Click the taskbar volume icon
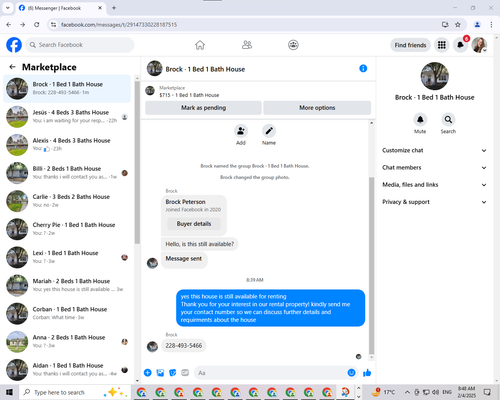 (435, 392)
